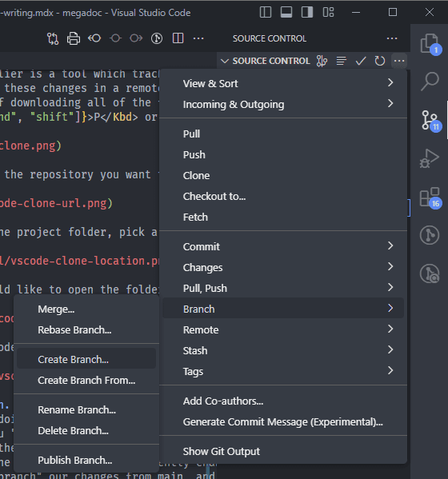This screenshot has height=479, width=448.
Task: Select Create Branch From... in submenu
Action: (x=86, y=380)
